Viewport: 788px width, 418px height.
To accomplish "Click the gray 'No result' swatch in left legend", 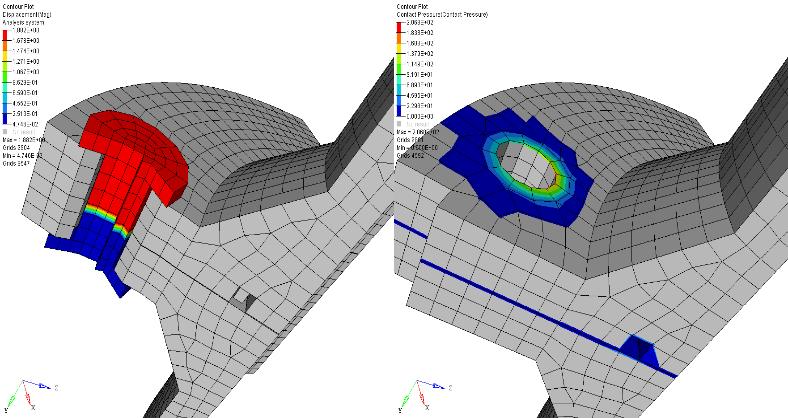I will (x=6, y=132).
